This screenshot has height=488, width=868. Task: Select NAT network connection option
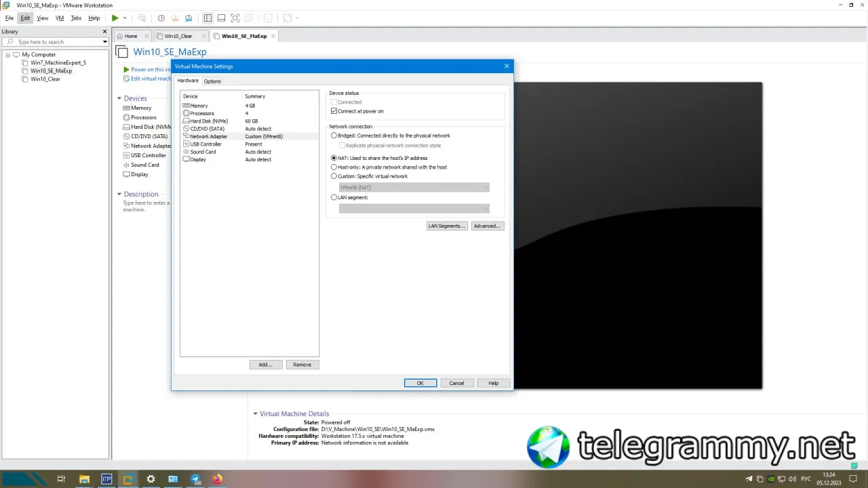(334, 158)
